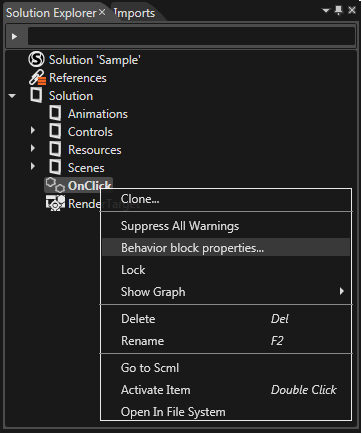Click the OnClick behavior block icon
The image size is (362, 434).
pyautogui.click(x=55, y=185)
